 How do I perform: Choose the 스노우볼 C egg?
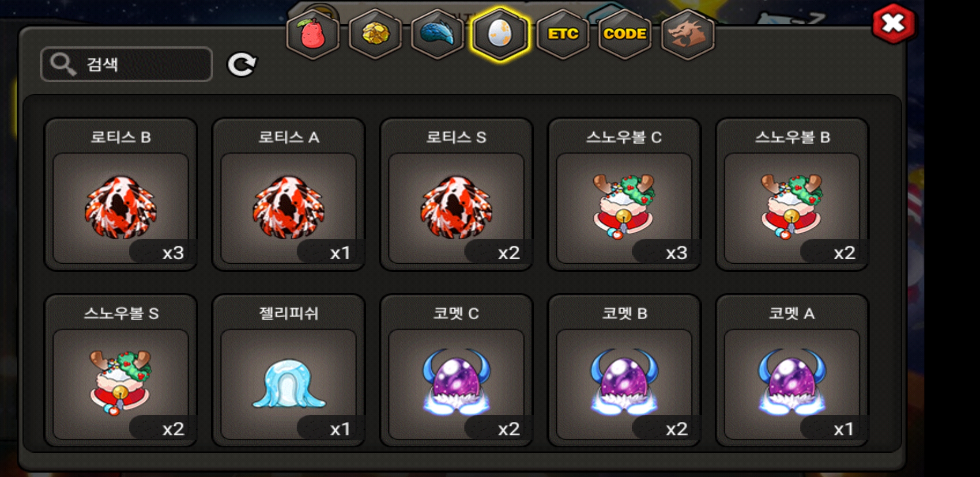click(x=624, y=194)
